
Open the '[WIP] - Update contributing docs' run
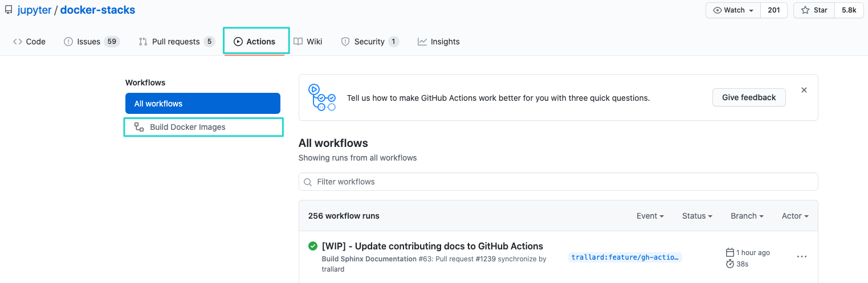point(433,246)
